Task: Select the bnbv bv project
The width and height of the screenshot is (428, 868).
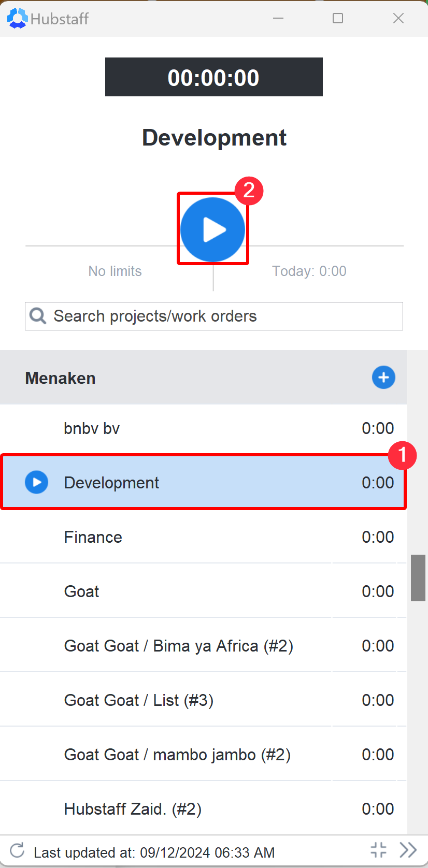Action: 92,429
